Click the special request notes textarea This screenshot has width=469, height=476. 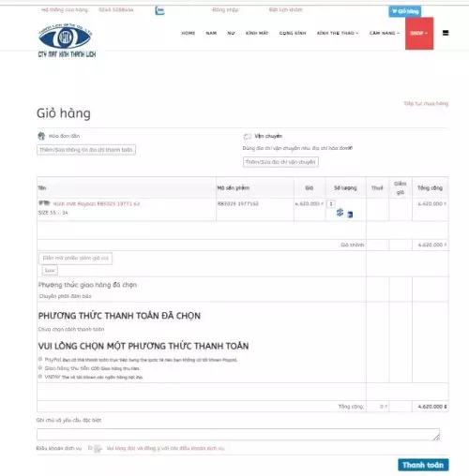[x=238, y=435]
